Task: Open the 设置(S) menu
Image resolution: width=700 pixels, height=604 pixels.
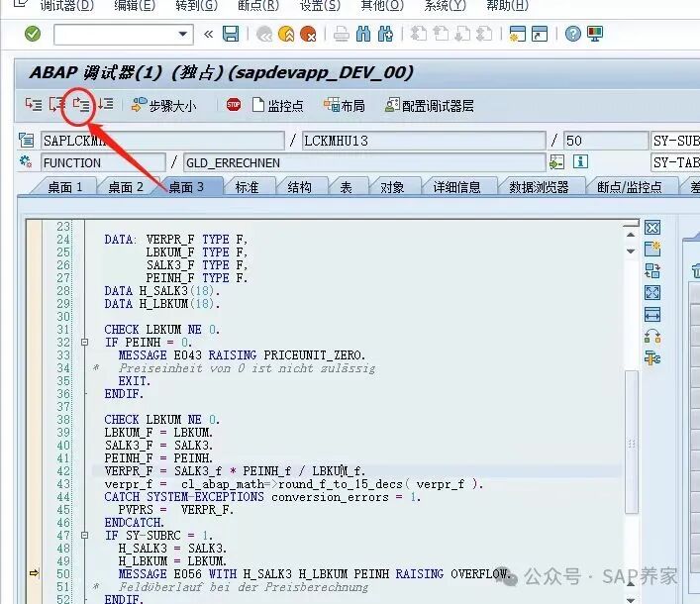Action: [x=320, y=5]
